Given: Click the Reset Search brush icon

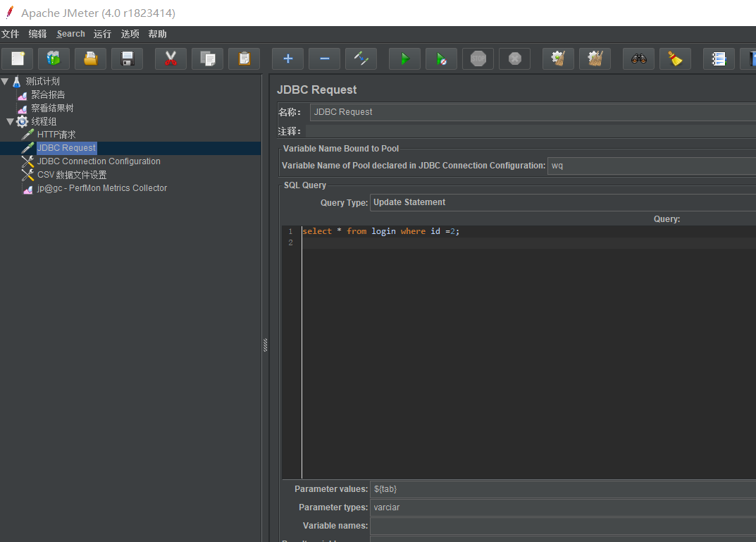Looking at the screenshot, I should coord(676,58).
